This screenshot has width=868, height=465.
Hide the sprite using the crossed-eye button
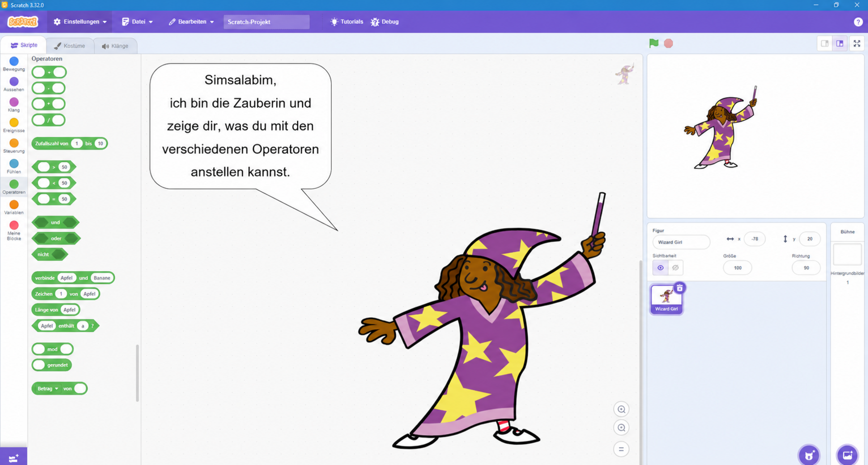(675, 268)
